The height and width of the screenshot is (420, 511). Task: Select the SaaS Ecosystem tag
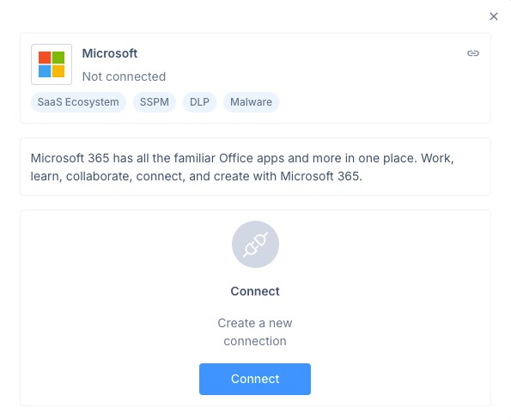pos(78,102)
